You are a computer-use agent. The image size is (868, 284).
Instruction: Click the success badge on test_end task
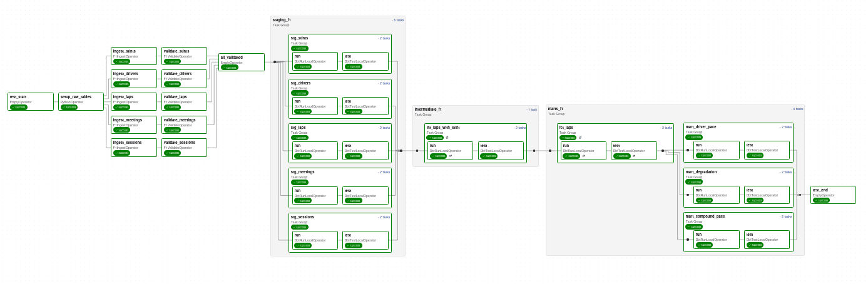[x=821, y=200]
